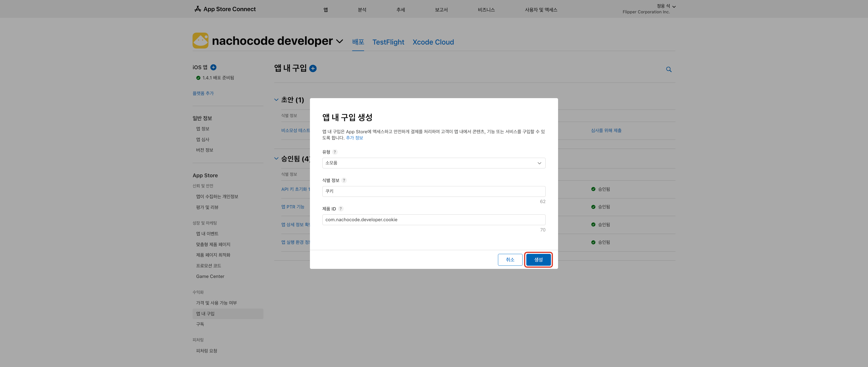Image resolution: width=868 pixels, height=367 pixels.
Task: Click the nachocode developer app icon
Action: 200,41
